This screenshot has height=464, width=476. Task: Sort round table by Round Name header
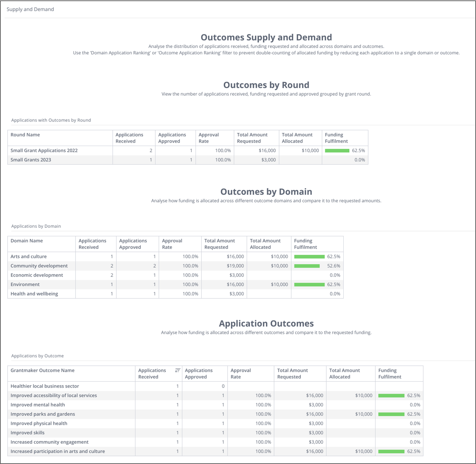click(25, 135)
